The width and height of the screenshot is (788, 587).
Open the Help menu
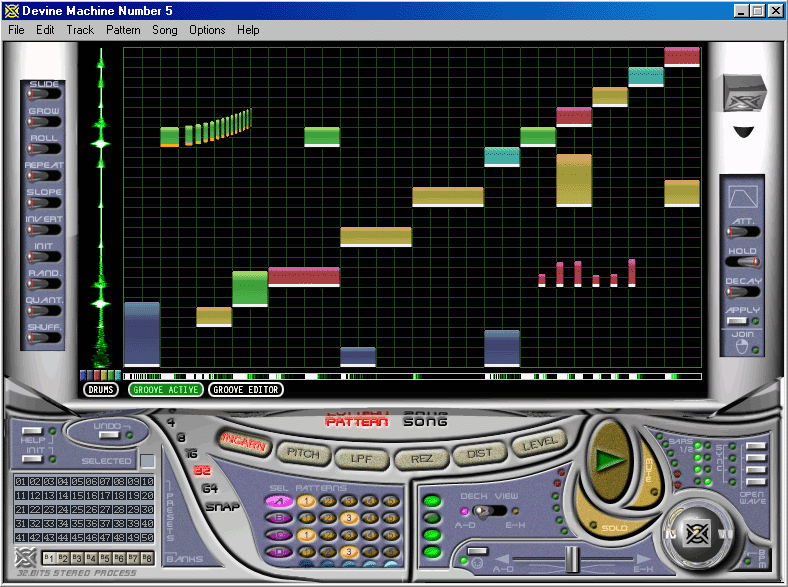click(248, 30)
